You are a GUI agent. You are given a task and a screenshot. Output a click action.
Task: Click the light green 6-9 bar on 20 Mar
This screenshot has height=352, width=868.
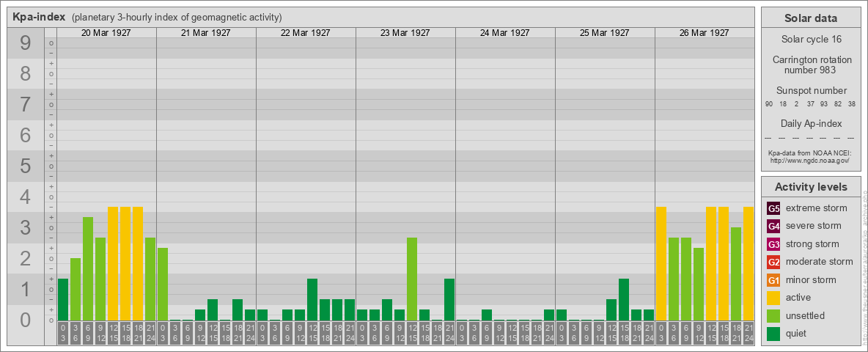click(x=88, y=268)
